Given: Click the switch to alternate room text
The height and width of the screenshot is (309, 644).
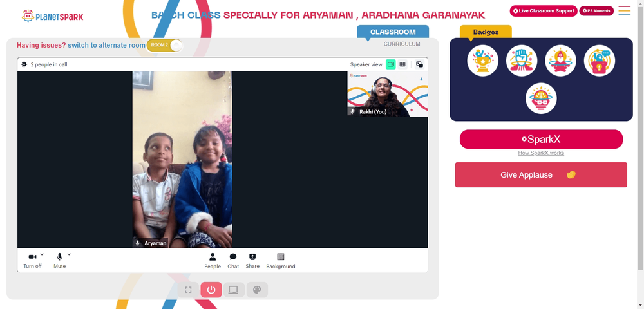Looking at the screenshot, I should [106, 45].
